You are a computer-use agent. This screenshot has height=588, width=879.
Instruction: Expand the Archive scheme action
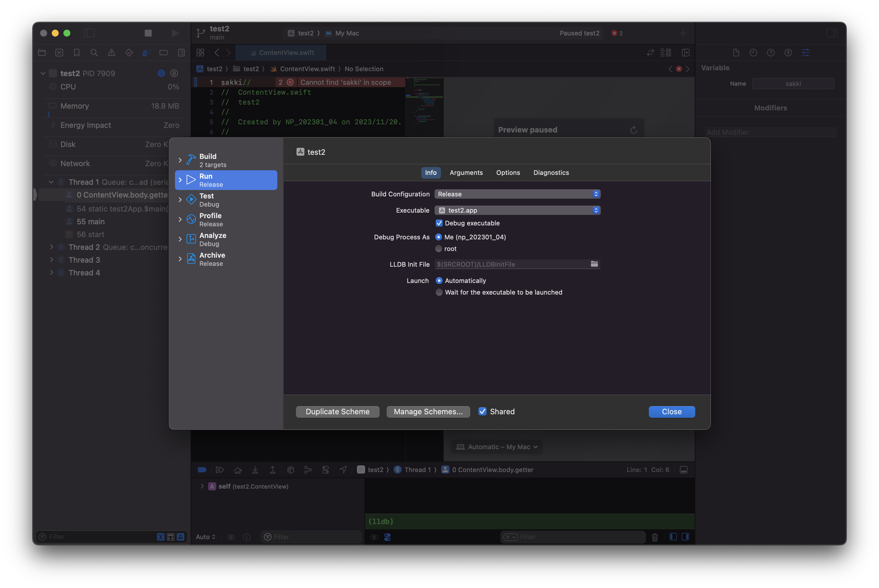coord(180,259)
